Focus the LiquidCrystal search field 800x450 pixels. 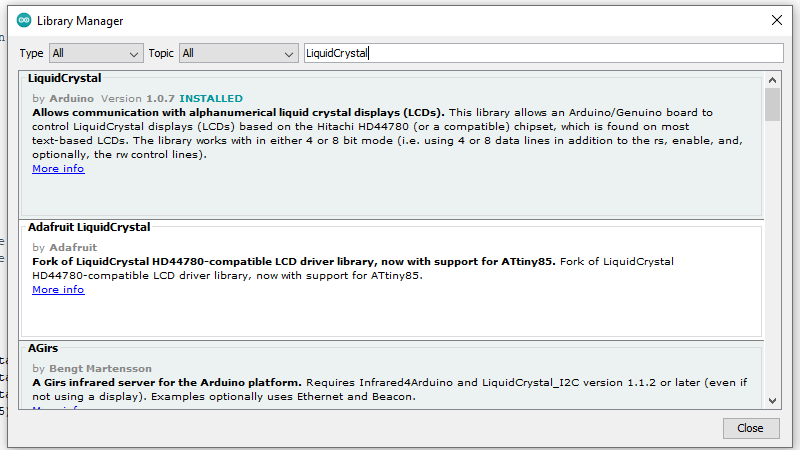tap(543, 53)
